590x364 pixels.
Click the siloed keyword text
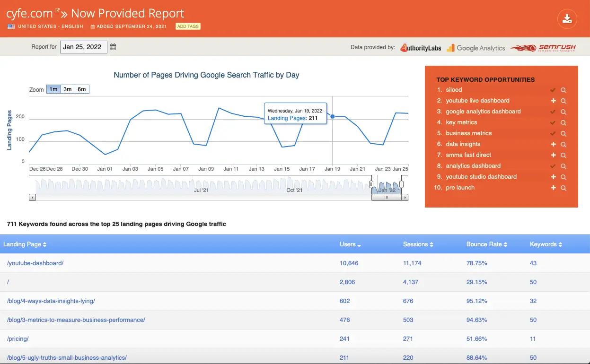click(454, 90)
